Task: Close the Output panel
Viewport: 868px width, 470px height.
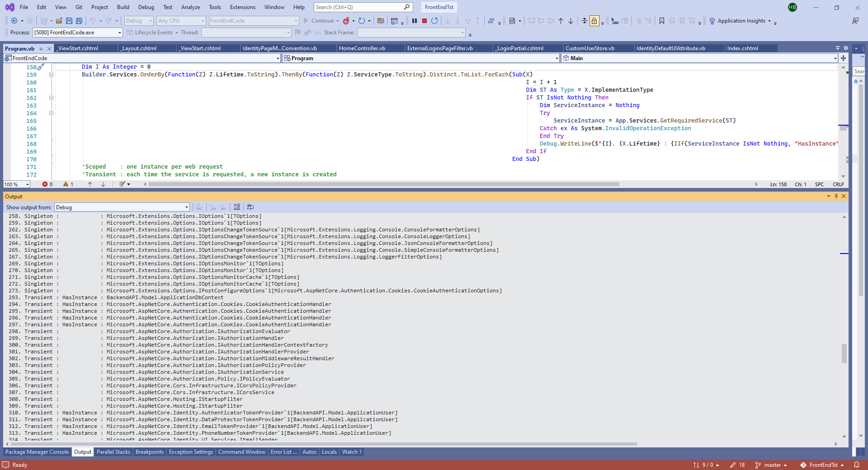Action: pyautogui.click(x=844, y=196)
